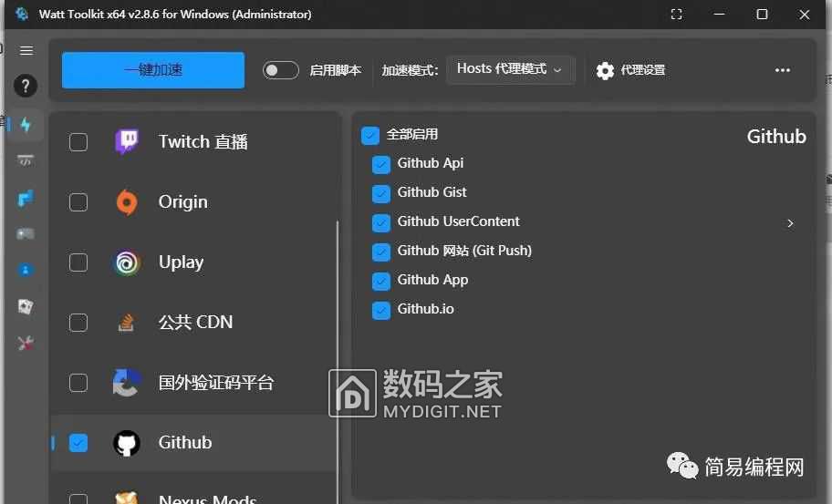Select the lightning bolt acceleration sidebar icon
This screenshot has width=832, height=504.
point(26,125)
